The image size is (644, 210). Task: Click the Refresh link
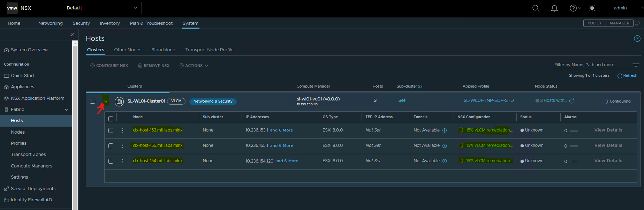click(627, 76)
